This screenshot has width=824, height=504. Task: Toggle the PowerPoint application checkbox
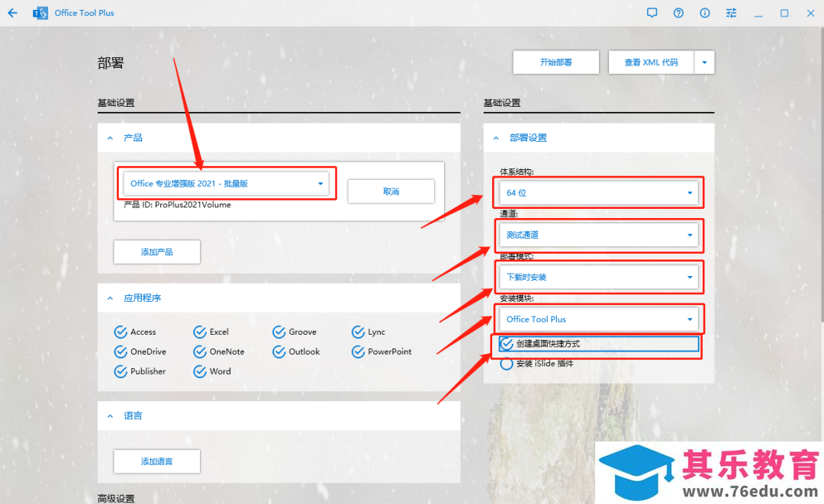pyautogui.click(x=358, y=352)
